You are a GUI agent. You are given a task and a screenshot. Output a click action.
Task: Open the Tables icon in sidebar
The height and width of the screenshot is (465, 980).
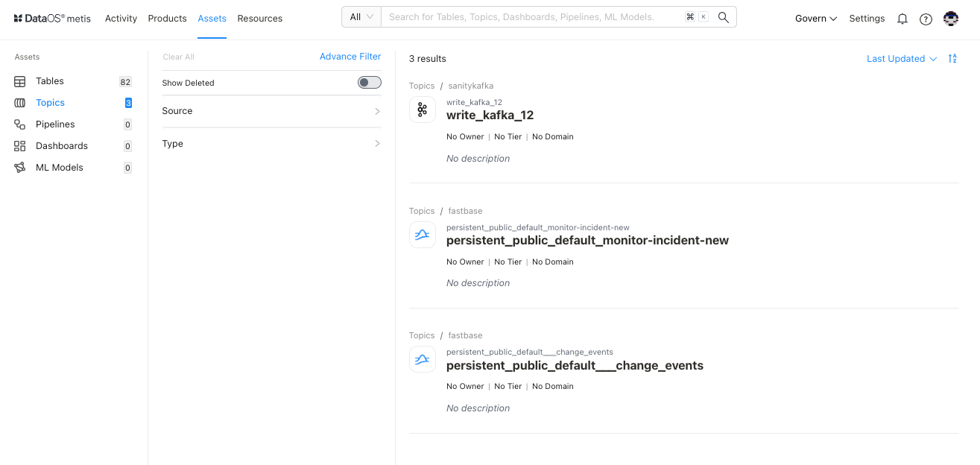20,81
